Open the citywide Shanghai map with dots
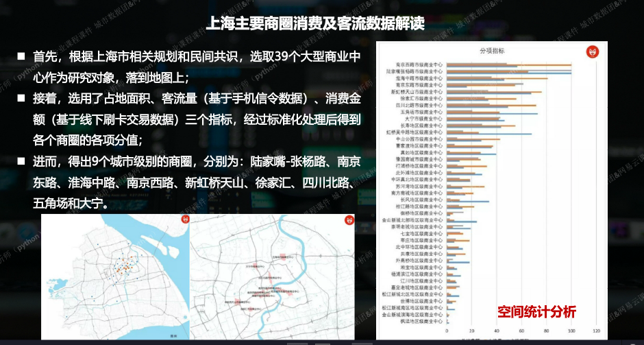The height and width of the screenshot is (345, 644). [114, 276]
